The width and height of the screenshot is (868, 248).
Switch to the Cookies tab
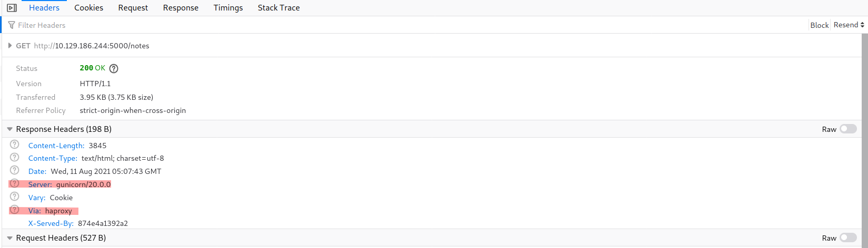(88, 8)
